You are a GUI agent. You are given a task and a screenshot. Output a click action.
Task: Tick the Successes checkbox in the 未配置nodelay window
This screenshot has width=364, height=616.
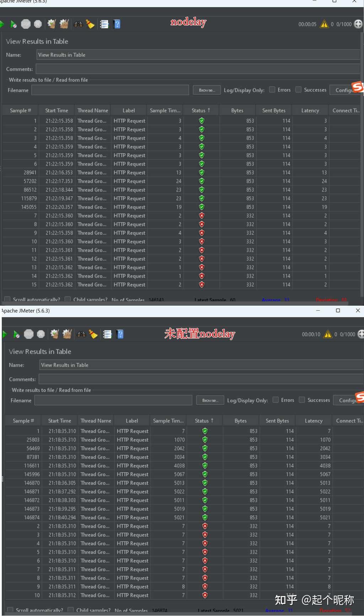click(x=302, y=400)
